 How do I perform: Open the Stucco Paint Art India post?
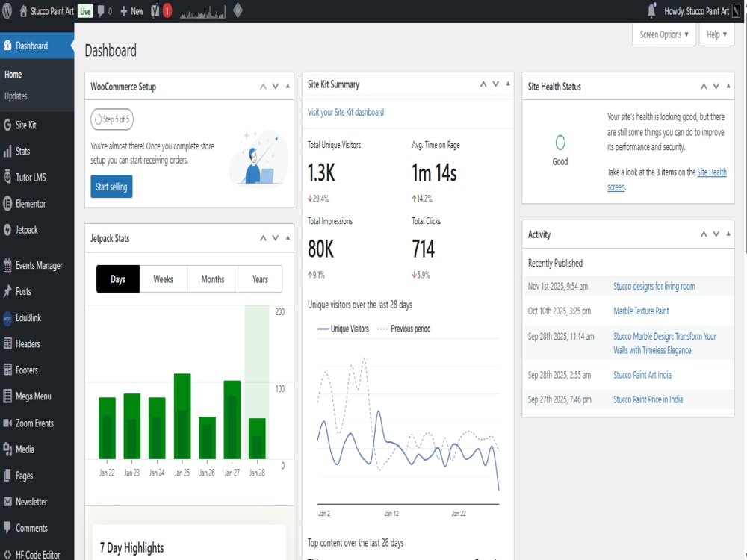(642, 375)
